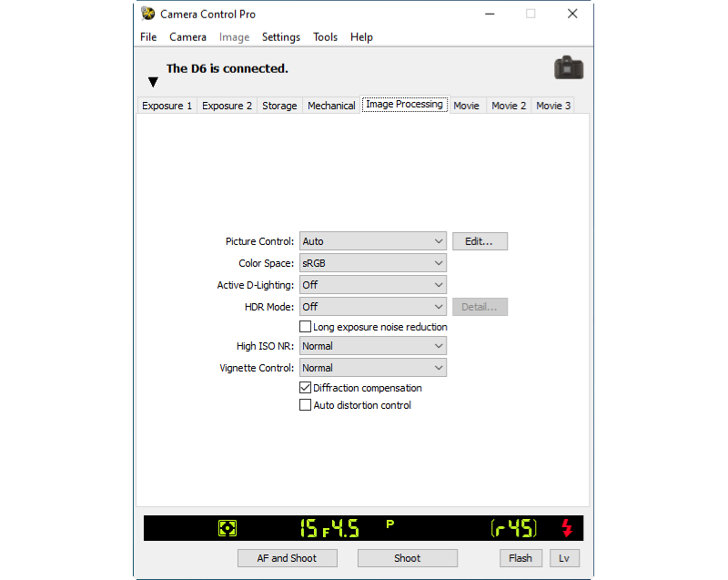Image resolution: width=728 pixels, height=580 pixels.
Task: Enable Long exposure noise reduction
Action: pos(305,327)
